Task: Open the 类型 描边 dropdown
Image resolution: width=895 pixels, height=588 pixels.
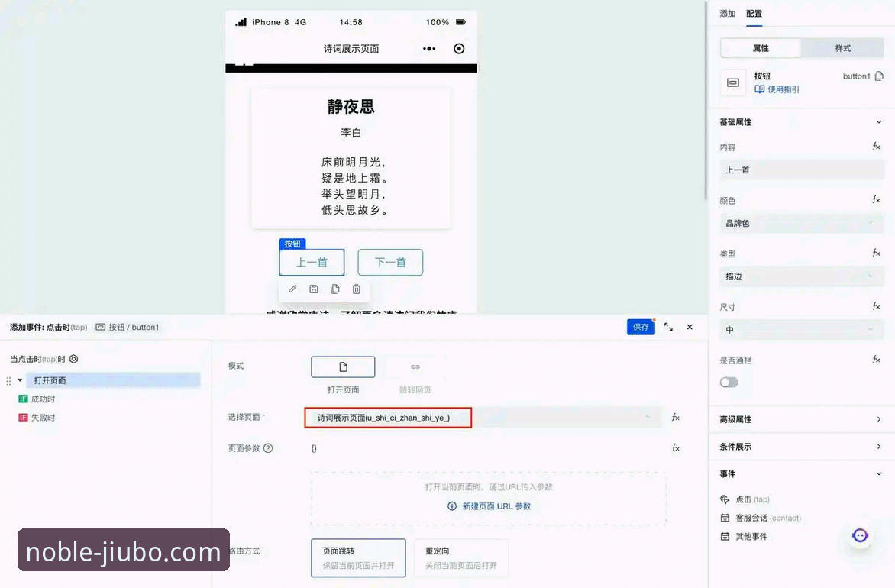Action: pos(802,276)
